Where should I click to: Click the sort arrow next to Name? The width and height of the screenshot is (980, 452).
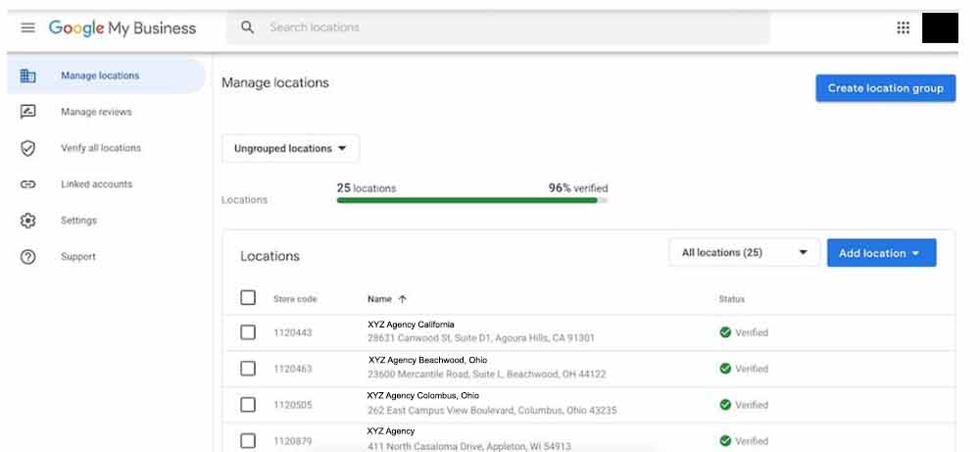(402, 299)
